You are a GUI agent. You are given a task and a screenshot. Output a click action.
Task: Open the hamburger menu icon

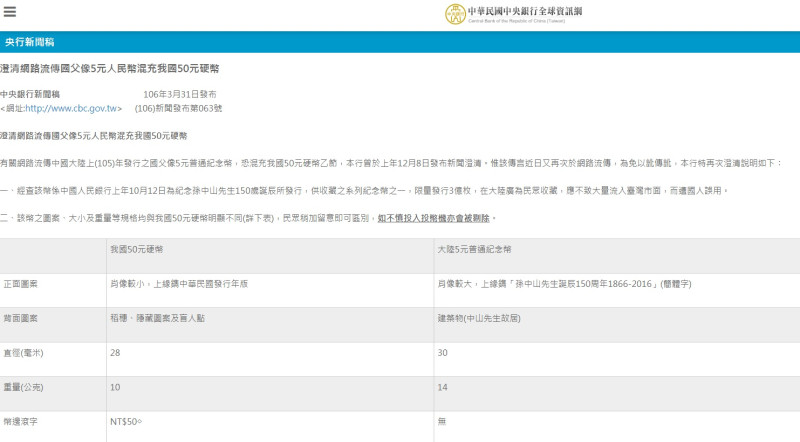10,11
